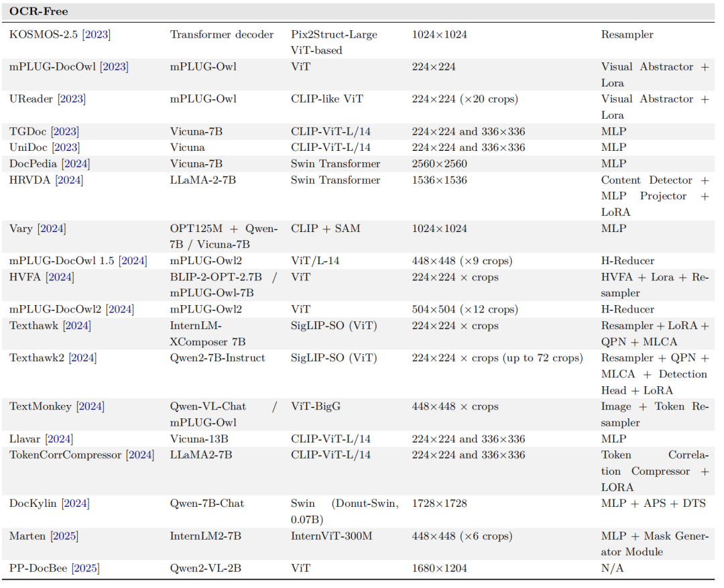
Task: Click '224×224 × crops (up to 72 crops)'
Action: click(497, 358)
